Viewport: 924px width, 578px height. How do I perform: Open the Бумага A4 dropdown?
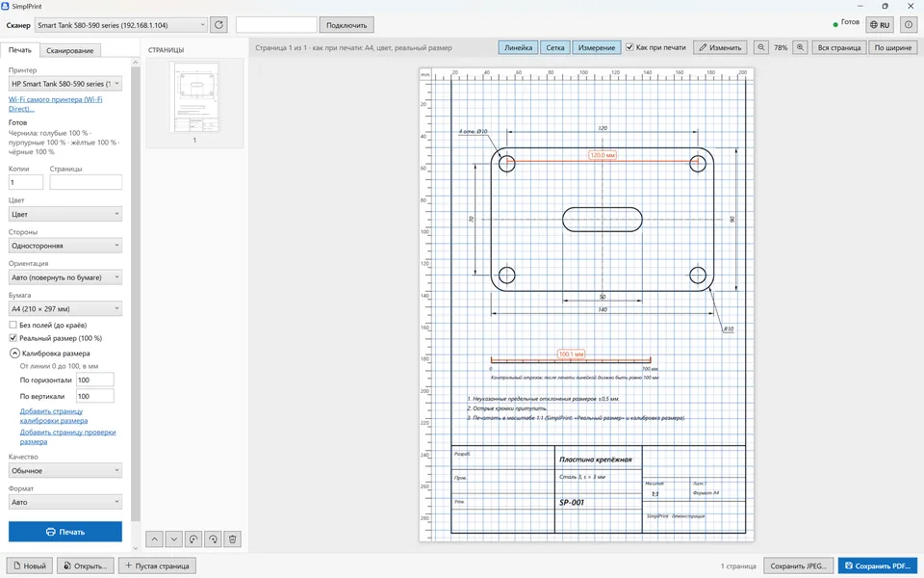64,308
